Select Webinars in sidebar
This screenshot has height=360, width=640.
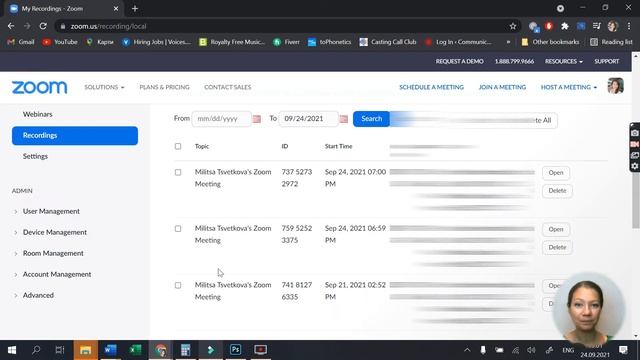38,114
